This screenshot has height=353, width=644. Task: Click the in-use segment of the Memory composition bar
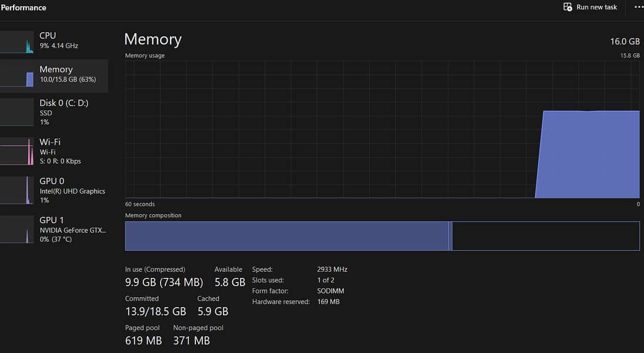[287, 236]
